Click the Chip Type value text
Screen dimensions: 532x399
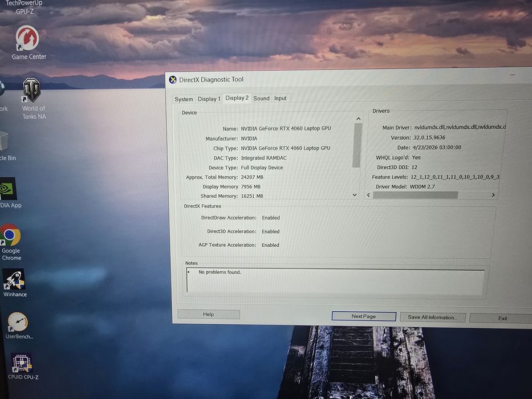(285, 148)
